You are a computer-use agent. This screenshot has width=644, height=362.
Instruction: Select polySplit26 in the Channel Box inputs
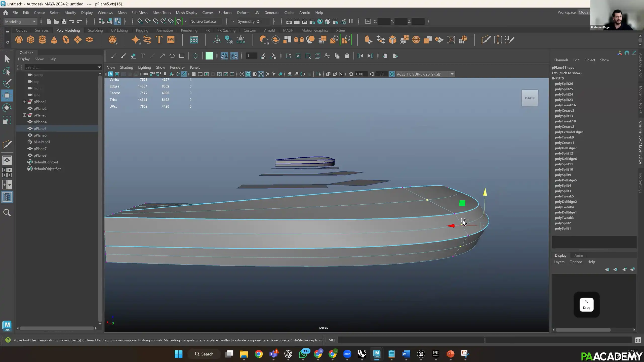563,83
